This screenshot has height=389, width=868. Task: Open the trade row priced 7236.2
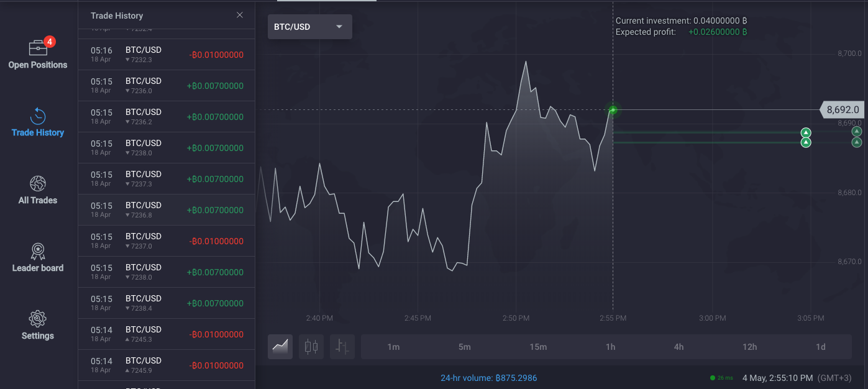coord(167,117)
